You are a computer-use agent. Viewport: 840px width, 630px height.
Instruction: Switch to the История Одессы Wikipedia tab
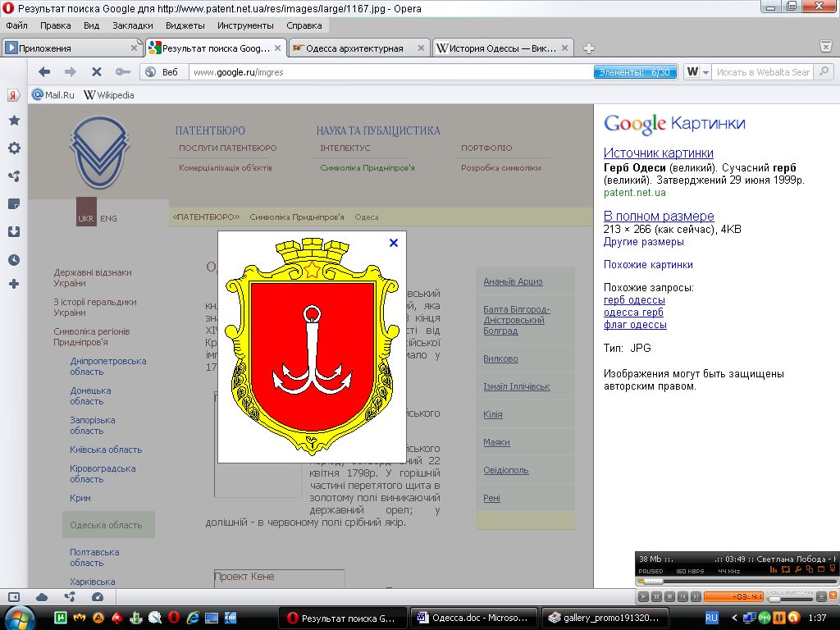(502, 48)
